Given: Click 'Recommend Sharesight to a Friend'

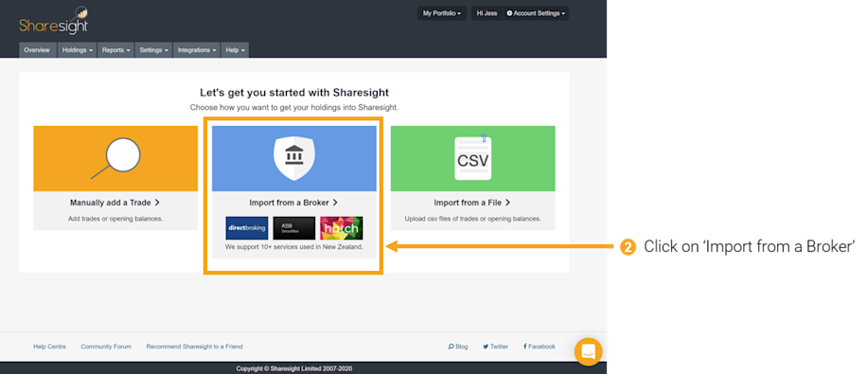Looking at the screenshot, I should (x=194, y=347).
